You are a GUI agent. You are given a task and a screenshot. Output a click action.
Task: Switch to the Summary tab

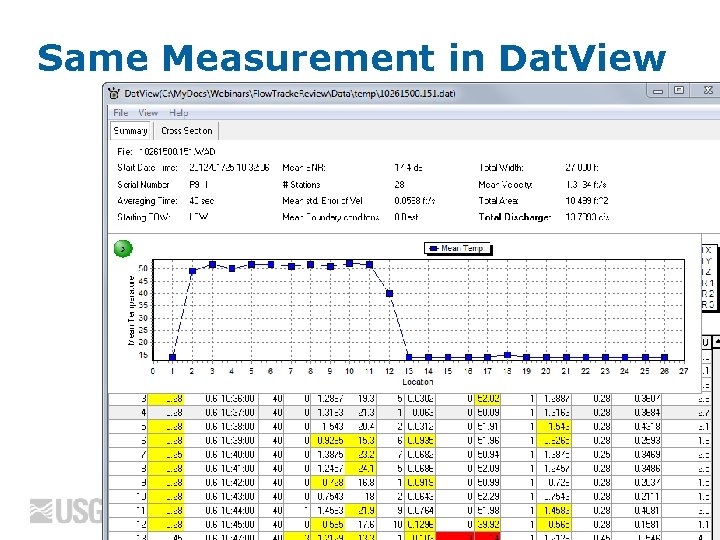(x=130, y=131)
